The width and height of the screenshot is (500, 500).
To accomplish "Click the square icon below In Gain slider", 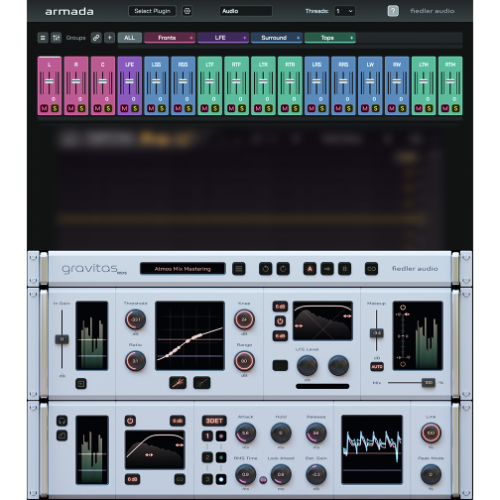I will [x=81, y=384].
